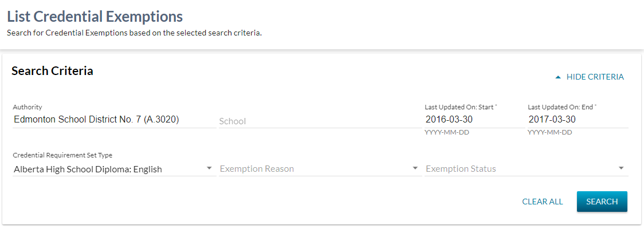Click the collapse triangle beside Hide Criteria
Image resolution: width=644 pixels, height=229 pixels.
557,77
